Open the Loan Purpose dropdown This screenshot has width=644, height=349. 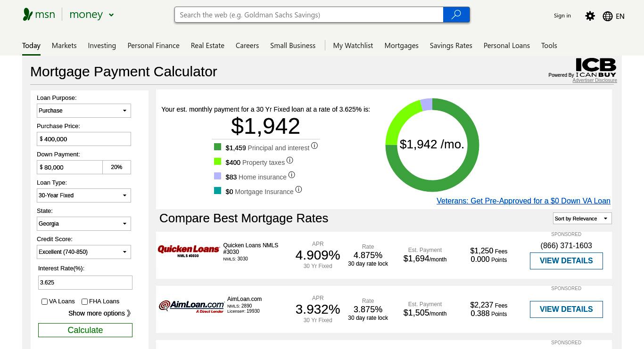click(84, 111)
